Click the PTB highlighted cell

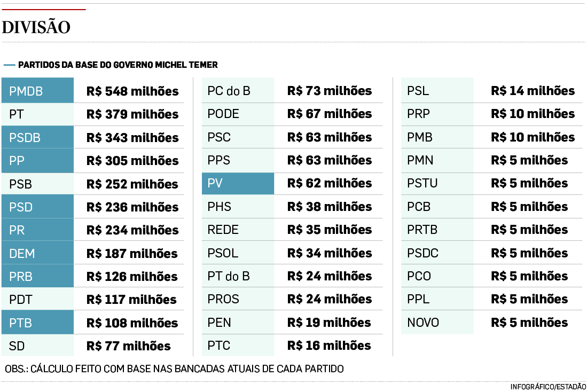coord(37,323)
